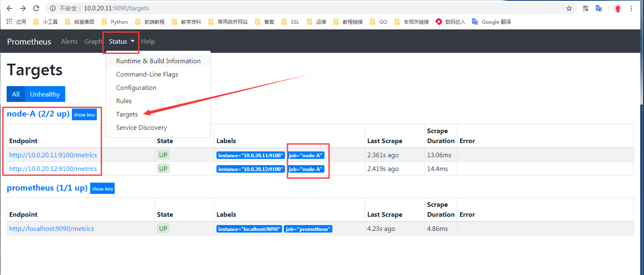Open the 数码狂人 bookmark

450,22
